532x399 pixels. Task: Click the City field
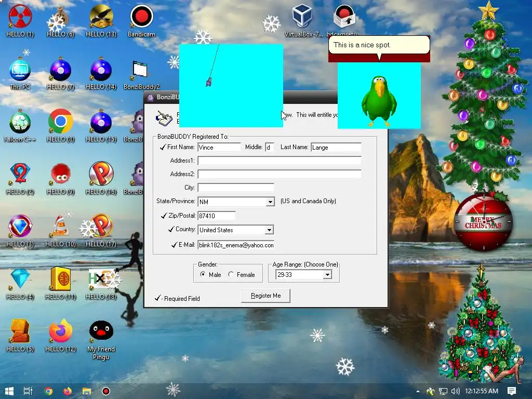click(236, 188)
